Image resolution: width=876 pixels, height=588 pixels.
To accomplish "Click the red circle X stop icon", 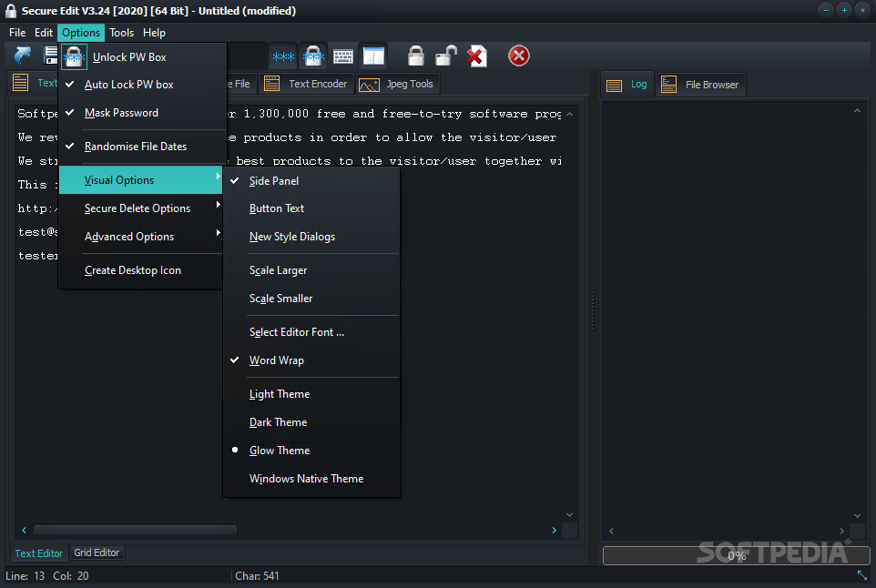I will [x=518, y=56].
